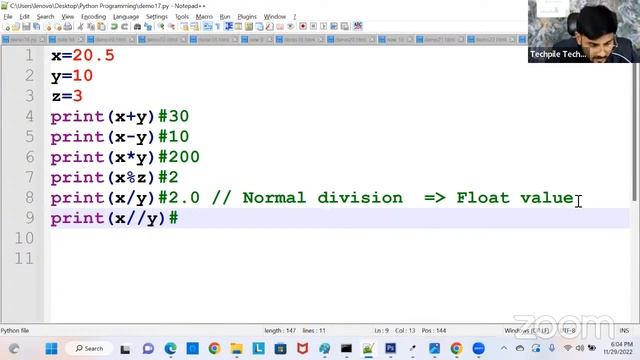Click line number 10 in margin
The image size is (640, 360).
(24, 238)
